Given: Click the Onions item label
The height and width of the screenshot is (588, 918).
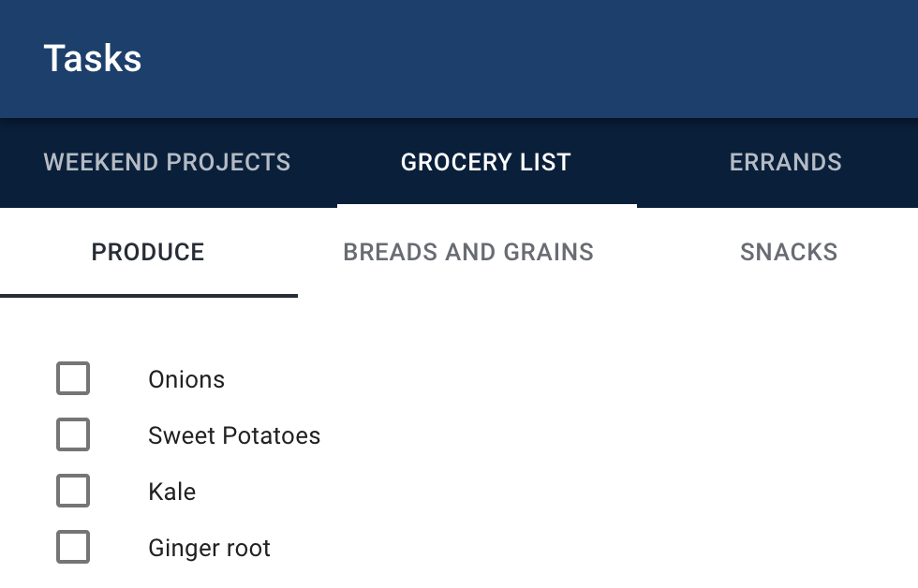Looking at the screenshot, I should (186, 380).
